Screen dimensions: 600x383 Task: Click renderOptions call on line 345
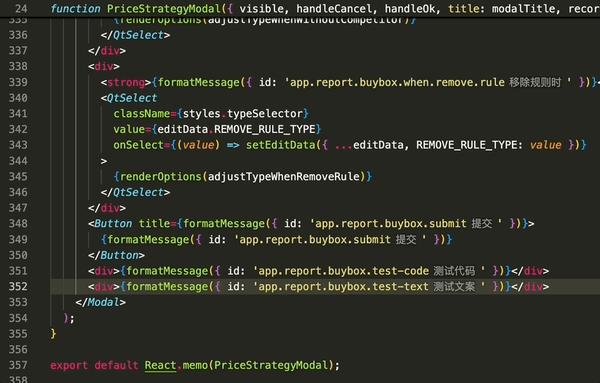click(x=160, y=176)
